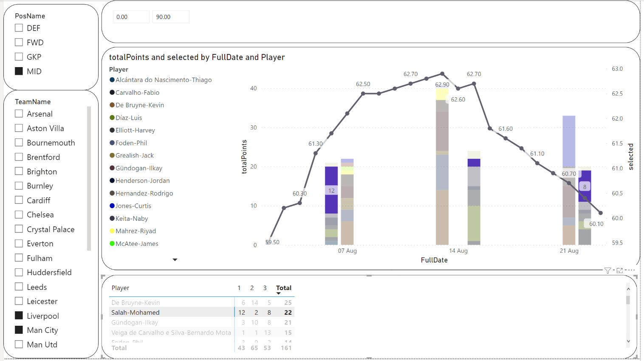
Task: Uncheck Liverpool in the TeamName list
Action: tap(19, 315)
